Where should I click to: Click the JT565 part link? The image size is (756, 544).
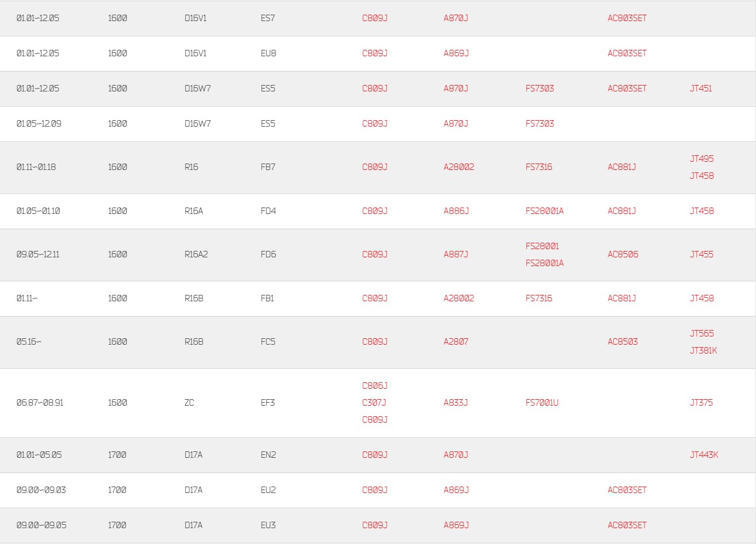tap(701, 334)
